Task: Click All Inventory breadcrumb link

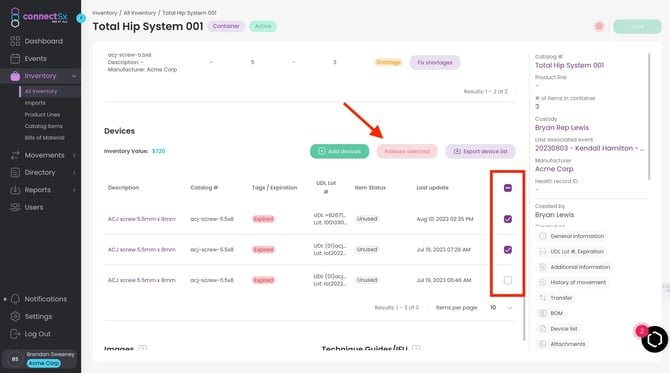Action: point(140,13)
